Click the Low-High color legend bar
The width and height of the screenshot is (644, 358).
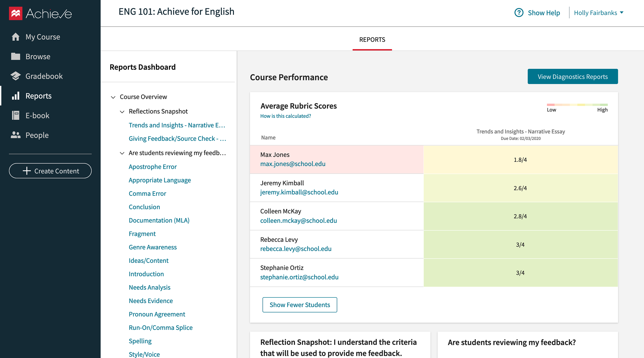click(577, 105)
